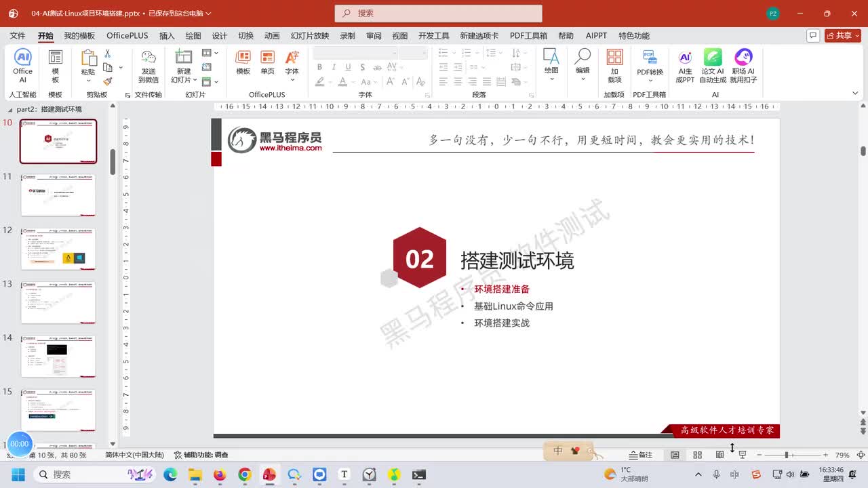The height and width of the screenshot is (488, 868).
Task: Open the Office AI assistant
Action: tap(22, 66)
